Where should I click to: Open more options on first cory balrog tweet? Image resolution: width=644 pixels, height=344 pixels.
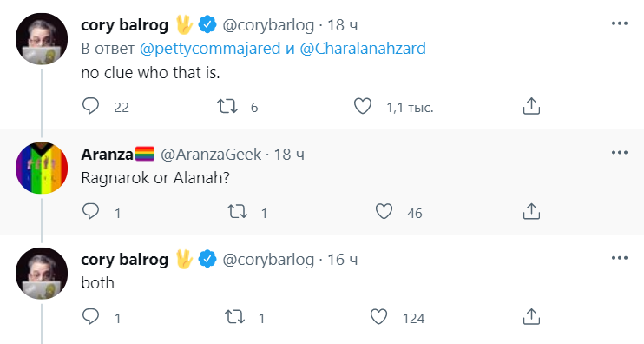tap(620, 23)
